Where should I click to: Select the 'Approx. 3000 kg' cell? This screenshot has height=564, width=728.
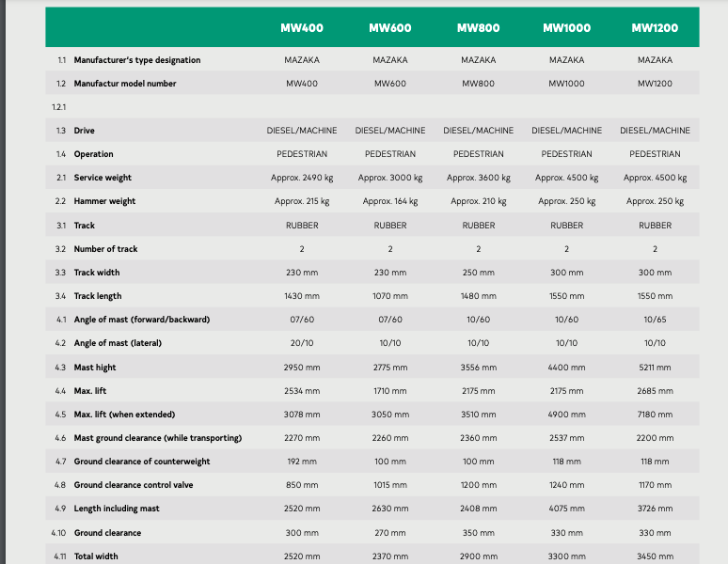(390, 178)
